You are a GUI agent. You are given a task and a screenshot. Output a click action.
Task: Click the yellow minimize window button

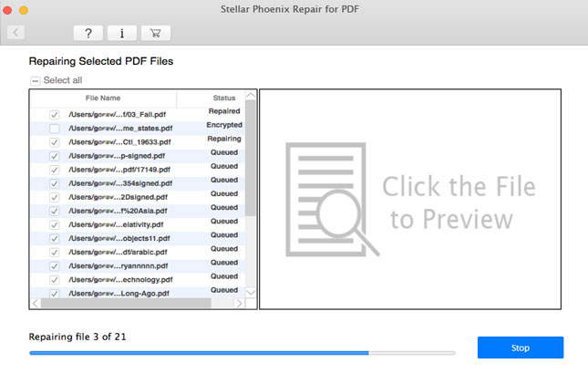pyautogui.click(x=24, y=10)
